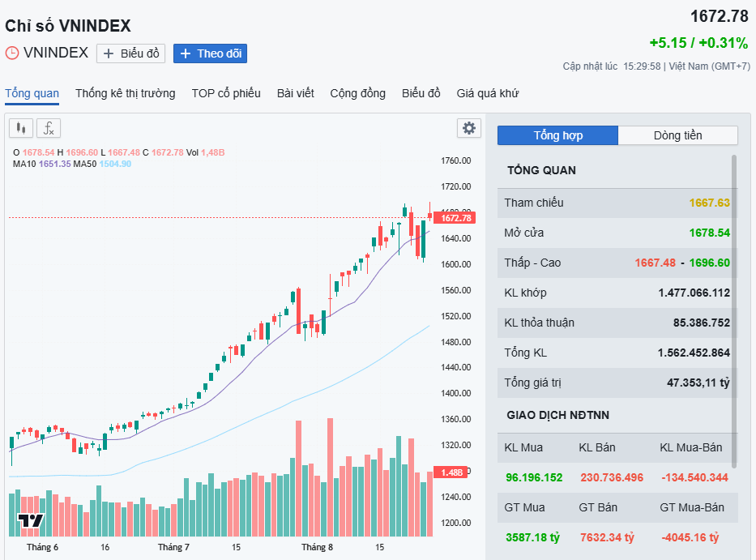Click the Tháng 6 axis label
The image size is (756, 560).
42,547
